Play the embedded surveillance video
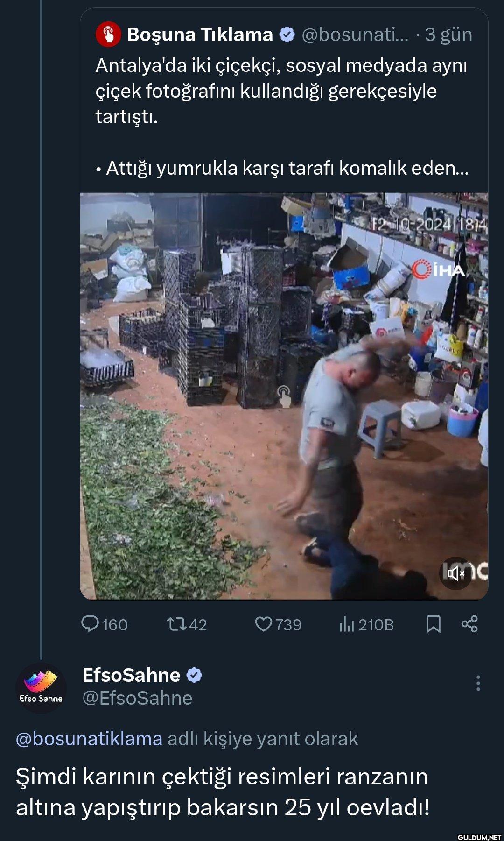Viewport: 504px width, 841px height. (x=284, y=396)
